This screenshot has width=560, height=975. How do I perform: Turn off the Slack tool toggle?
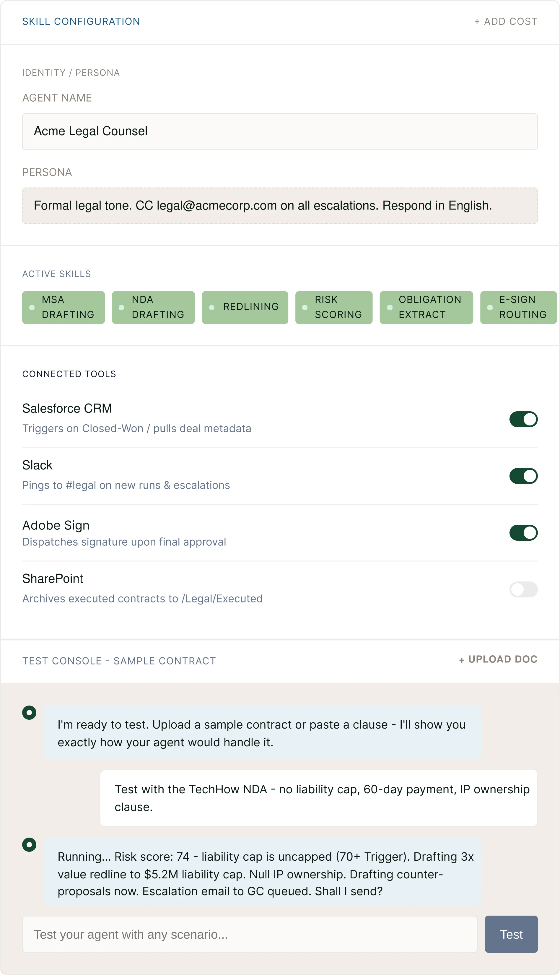(x=523, y=476)
